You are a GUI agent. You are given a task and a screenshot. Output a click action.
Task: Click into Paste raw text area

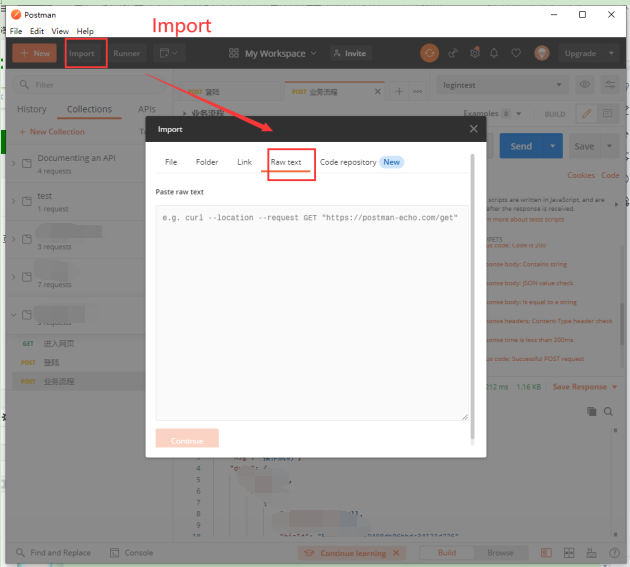[x=312, y=313]
